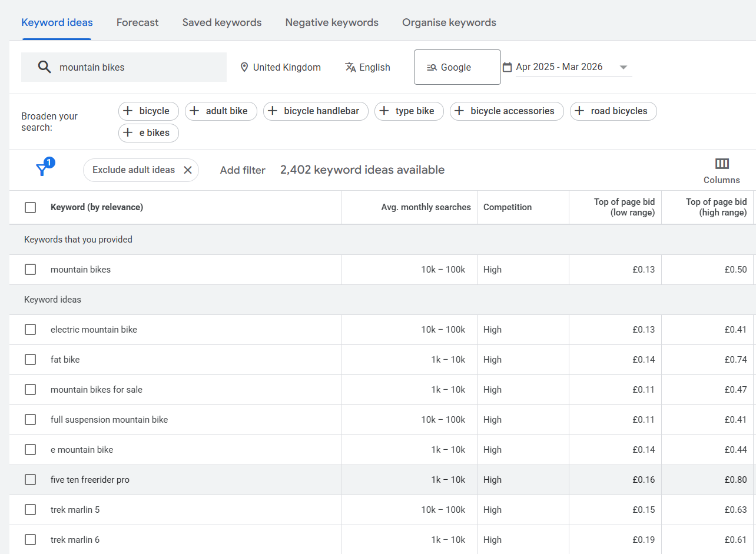The height and width of the screenshot is (554, 756).
Task: Change the United Kingdom location setting
Action: 281,67
